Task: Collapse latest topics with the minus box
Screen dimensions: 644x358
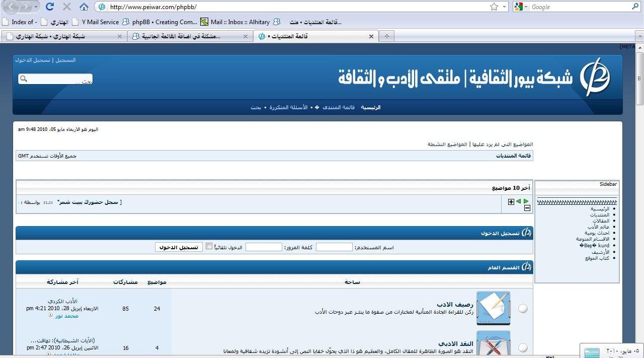Action: [x=527, y=208]
